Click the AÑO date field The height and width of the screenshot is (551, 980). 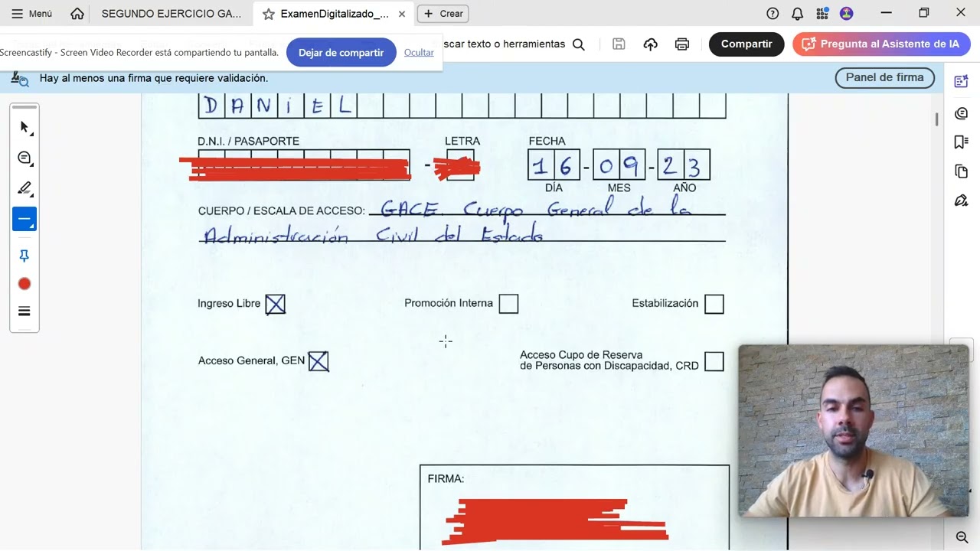pyautogui.click(x=684, y=165)
